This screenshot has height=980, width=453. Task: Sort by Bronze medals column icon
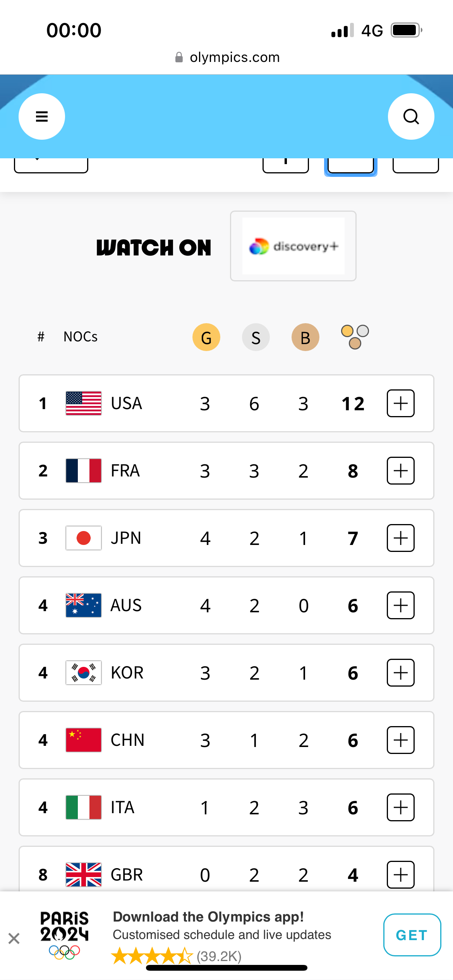305,337
